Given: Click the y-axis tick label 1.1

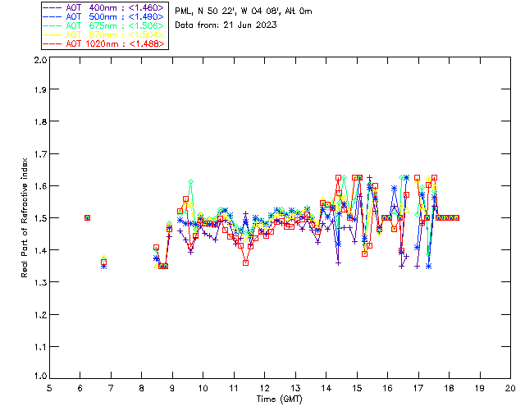Looking at the screenshot, I should 40,347.
